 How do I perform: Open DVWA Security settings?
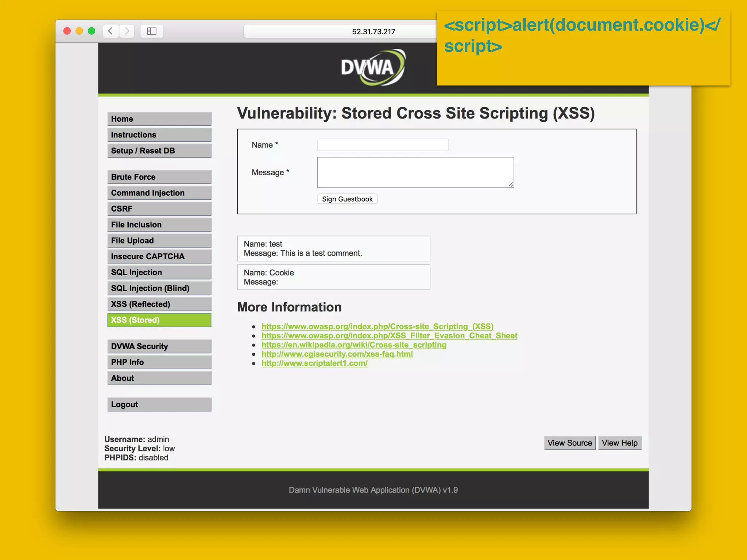click(x=159, y=346)
